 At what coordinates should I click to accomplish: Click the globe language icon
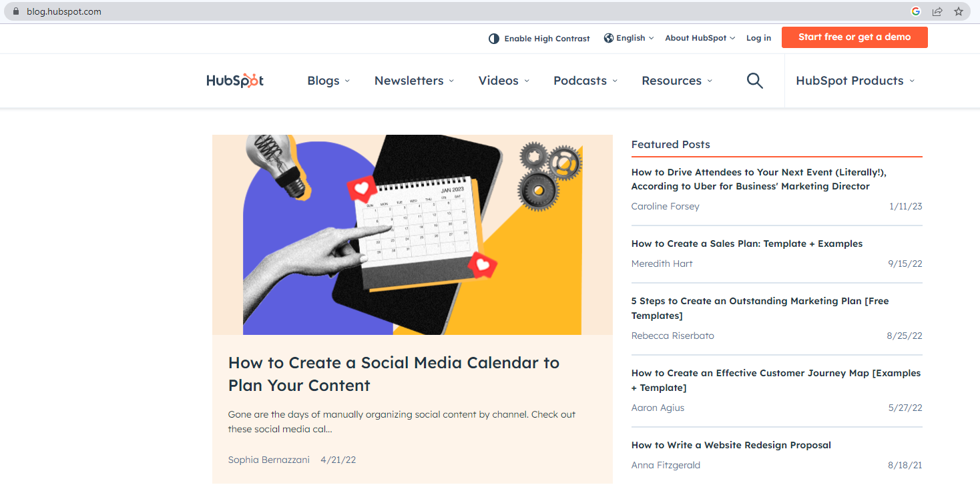609,38
